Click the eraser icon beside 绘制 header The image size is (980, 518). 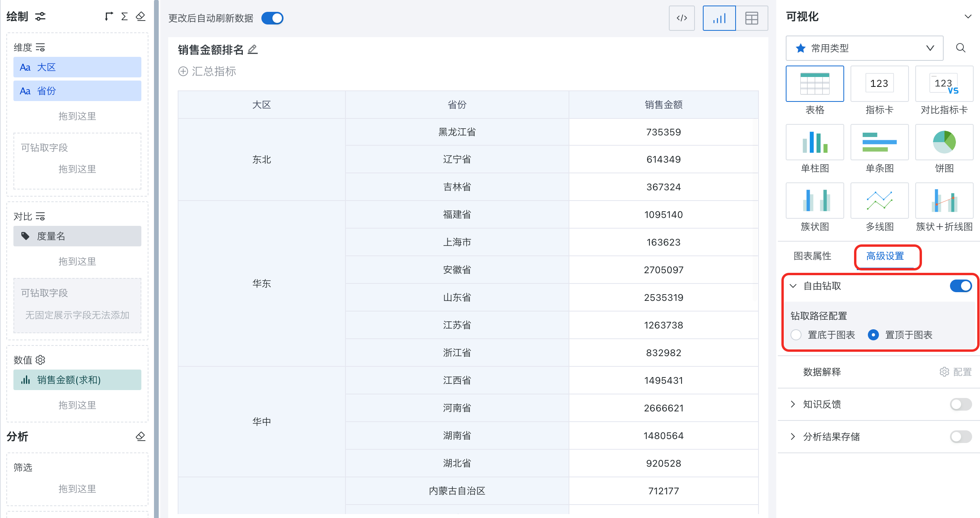click(x=141, y=16)
